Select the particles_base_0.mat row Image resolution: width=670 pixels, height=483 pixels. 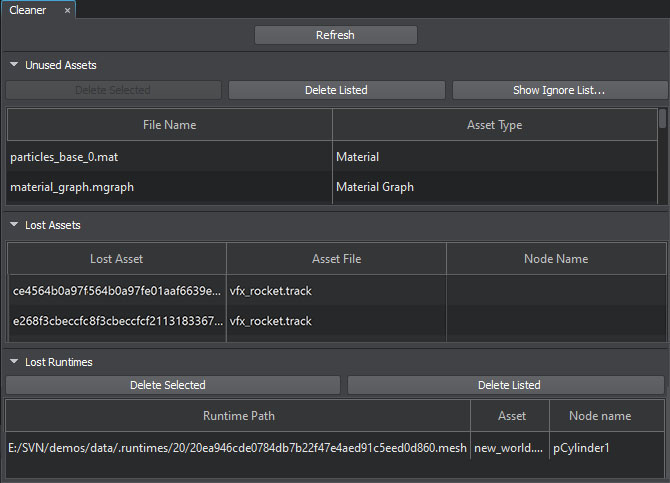170,157
